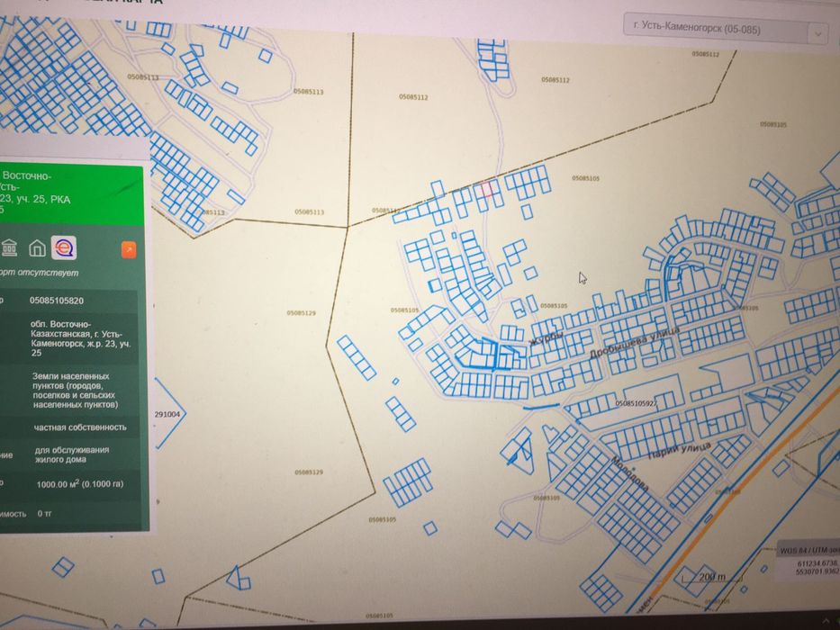
Task: Click the Молодова street label
Action: click(630, 473)
